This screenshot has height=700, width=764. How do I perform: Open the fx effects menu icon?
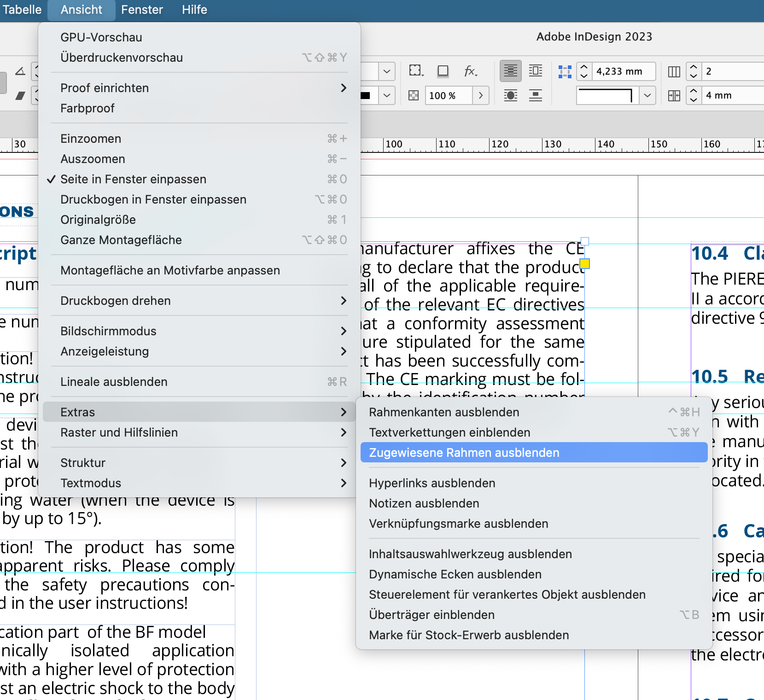click(x=470, y=71)
